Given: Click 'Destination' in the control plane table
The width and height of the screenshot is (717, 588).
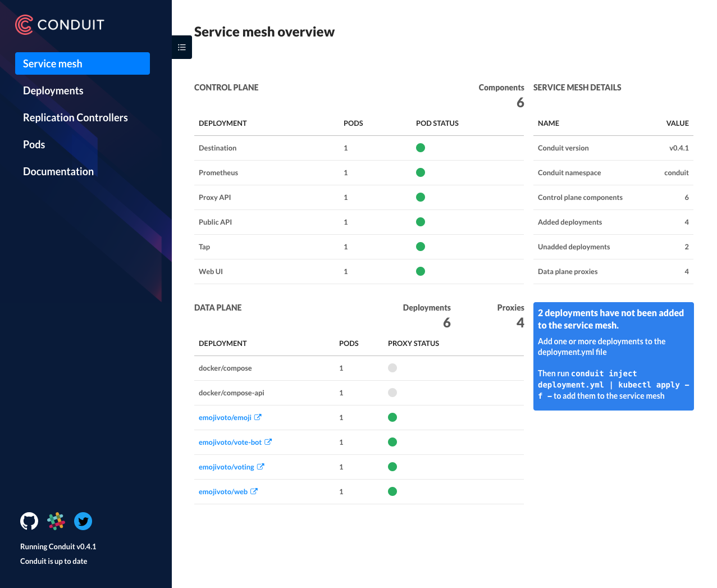Looking at the screenshot, I should (217, 148).
